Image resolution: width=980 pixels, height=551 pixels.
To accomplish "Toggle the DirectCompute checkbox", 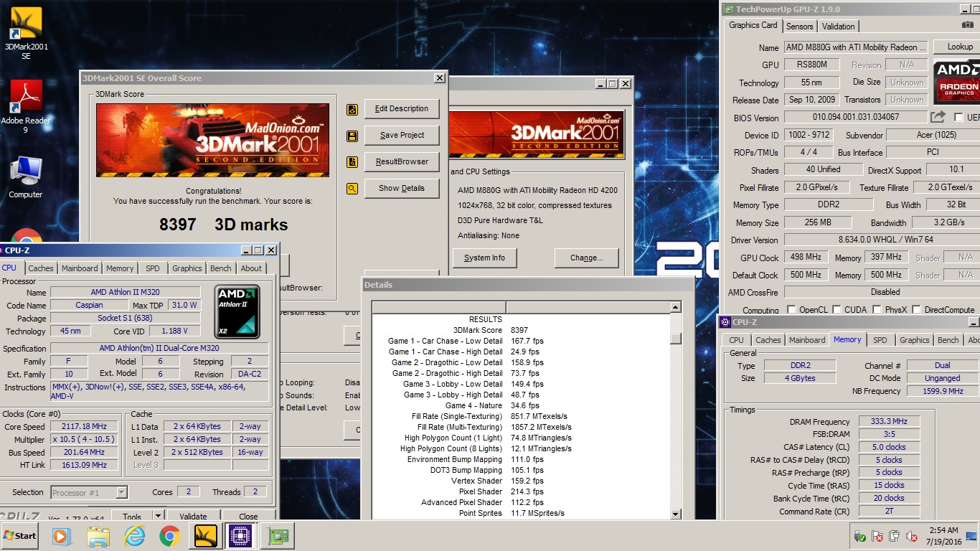I will click(x=918, y=310).
